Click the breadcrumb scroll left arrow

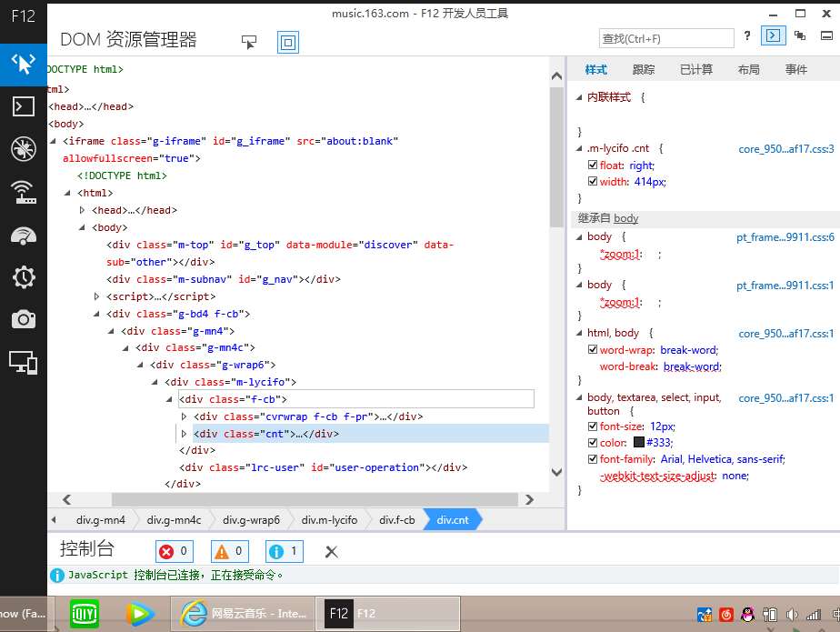[x=54, y=520]
